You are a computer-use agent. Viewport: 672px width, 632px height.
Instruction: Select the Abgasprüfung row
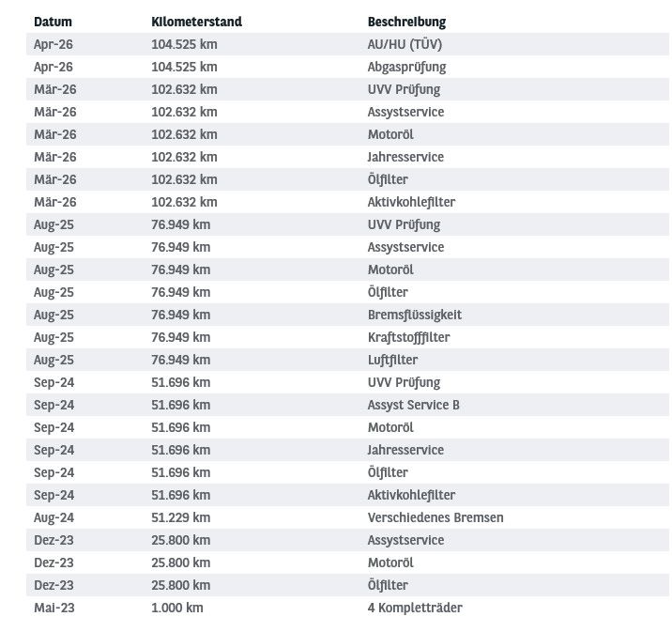coord(347,67)
